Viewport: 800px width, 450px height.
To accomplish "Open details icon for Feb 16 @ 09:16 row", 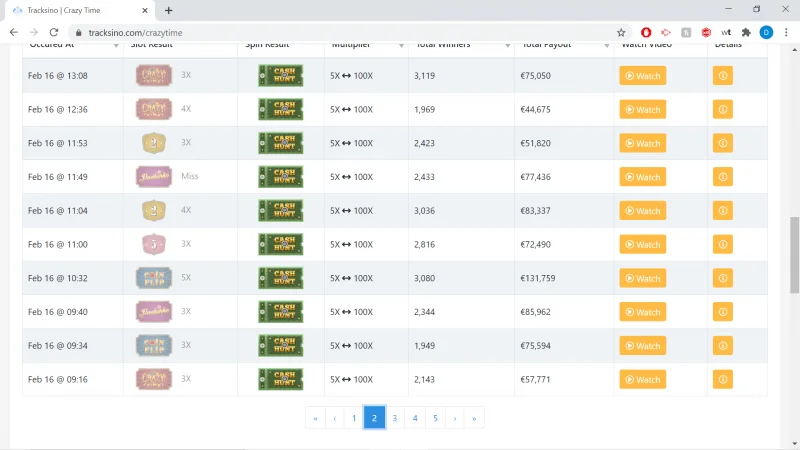I will click(x=722, y=379).
